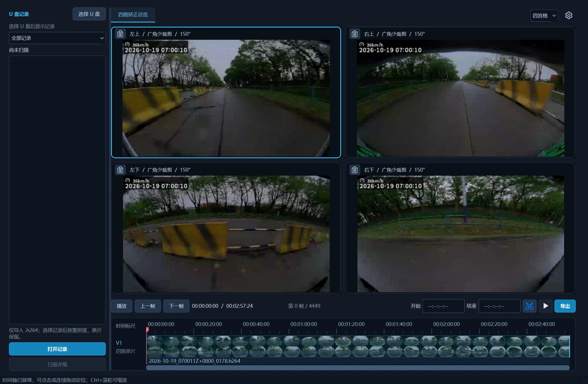588x384 pixels.
Task: Click the 打开记录 button
Action: click(x=57, y=349)
